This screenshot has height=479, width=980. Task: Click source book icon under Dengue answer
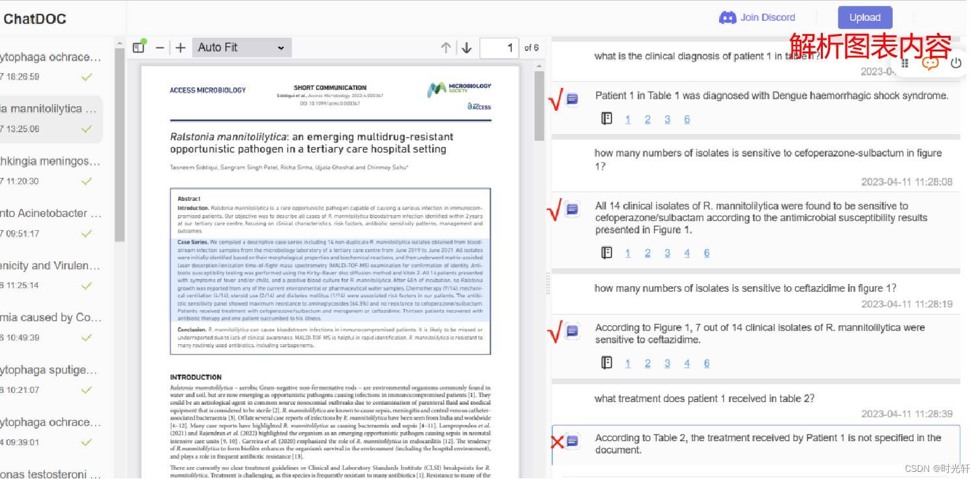pyautogui.click(x=607, y=119)
